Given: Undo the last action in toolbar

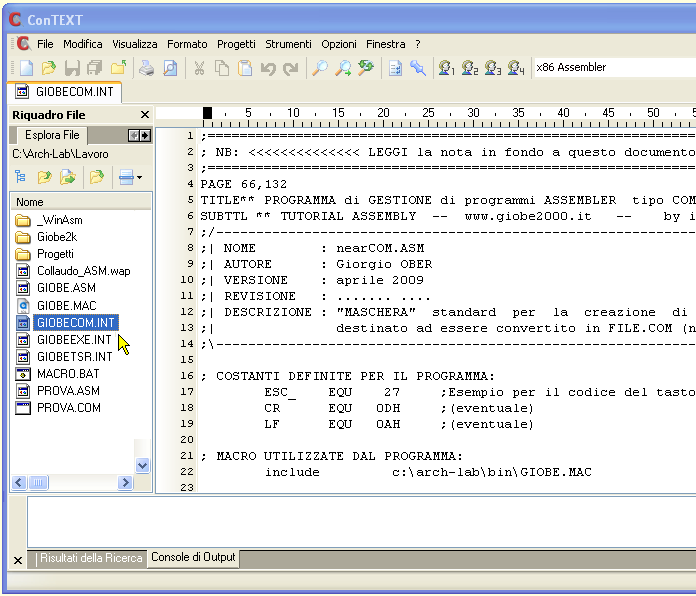Looking at the screenshot, I should pyautogui.click(x=268, y=68).
